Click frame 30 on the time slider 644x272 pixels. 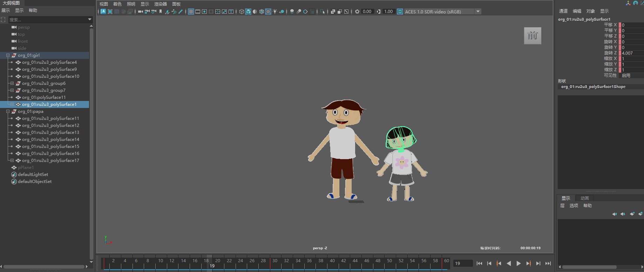(x=275, y=261)
